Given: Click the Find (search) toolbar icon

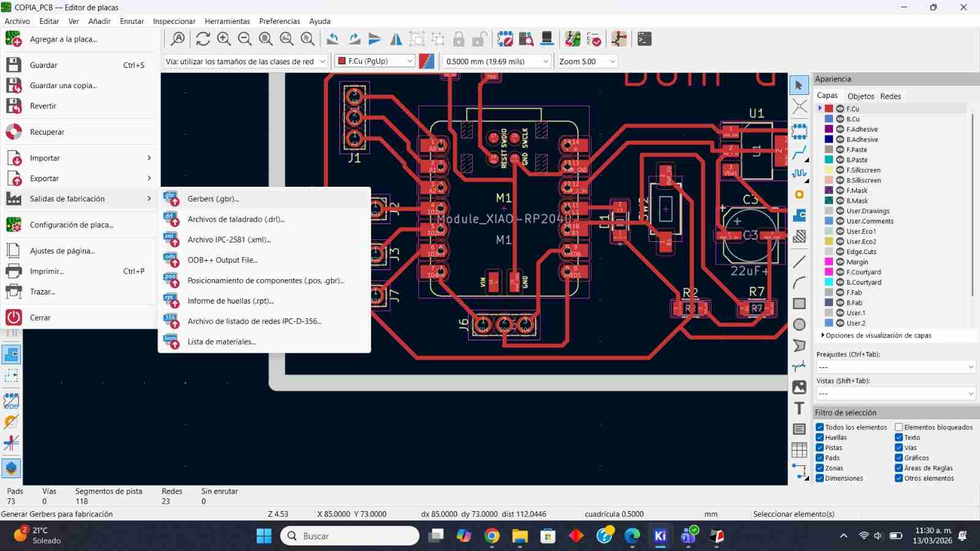Looking at the screenshot, I should [178, 39].
